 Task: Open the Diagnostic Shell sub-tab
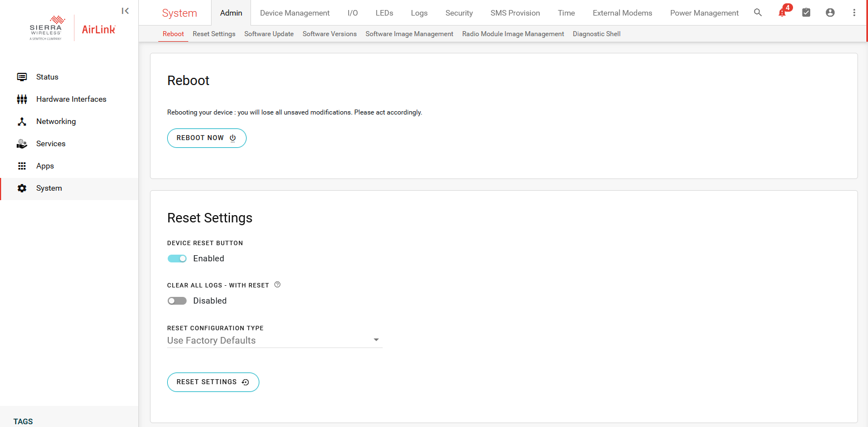point(596,34)
